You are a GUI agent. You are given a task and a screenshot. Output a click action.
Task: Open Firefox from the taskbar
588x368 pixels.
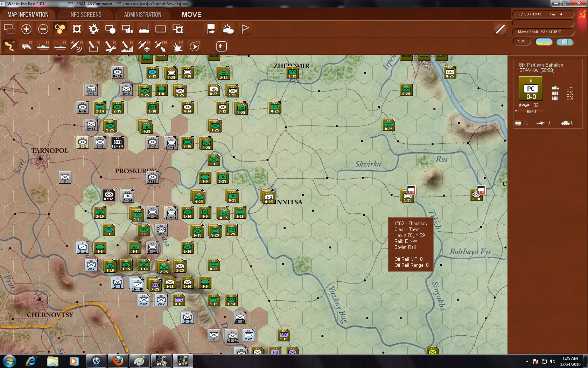118,361
